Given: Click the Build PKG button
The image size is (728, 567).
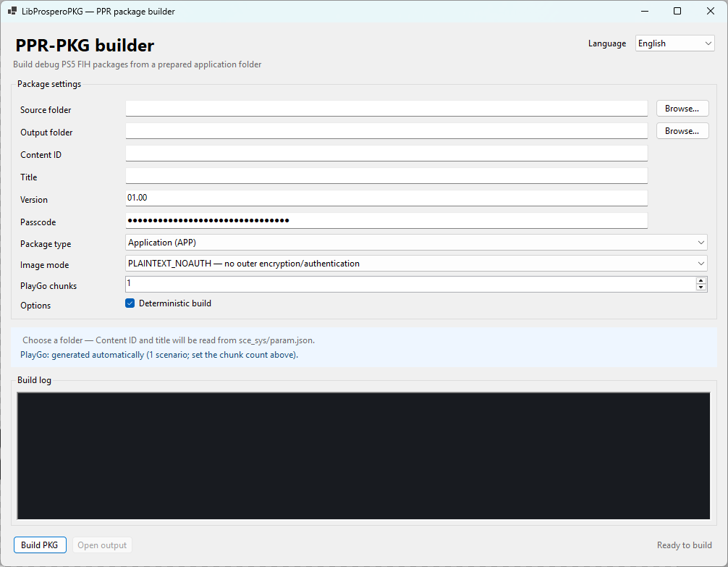Looking at the screenshot, I should [x=40, y=545].
